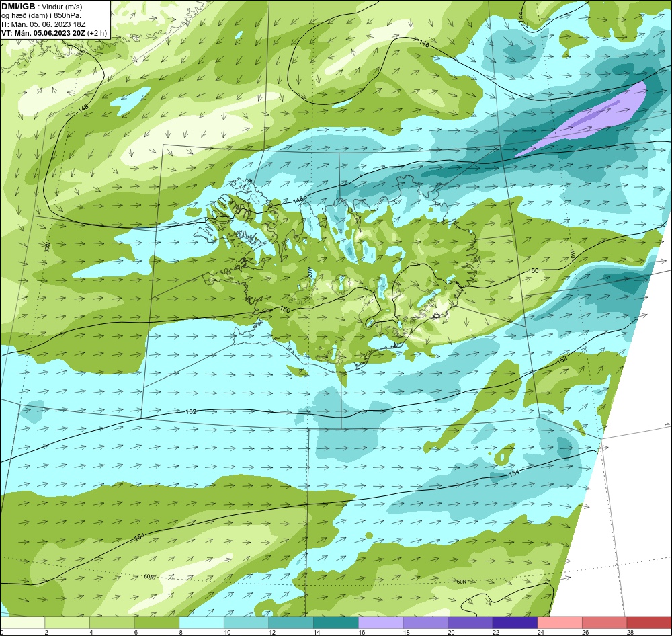Viewport: 672px width, 636px height.
Task: Click the "(+2 h)" forecast offset text
Action: click(x=97, y=33)
